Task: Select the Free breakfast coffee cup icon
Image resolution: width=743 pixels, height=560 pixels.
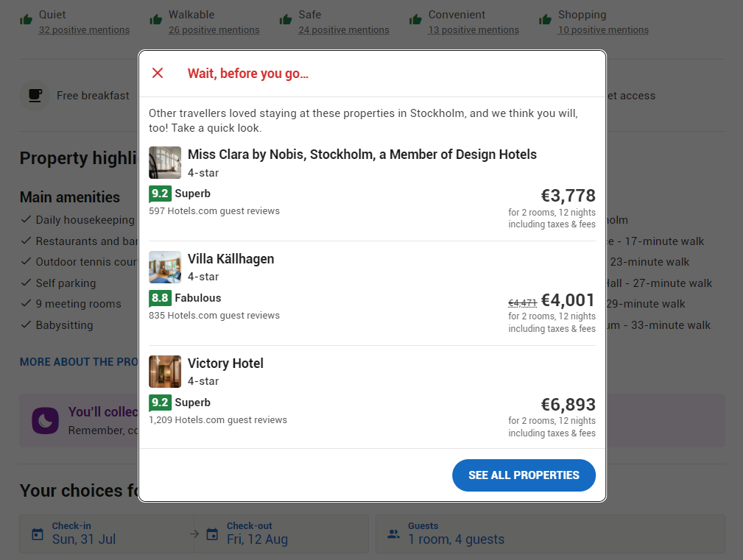Action: tap(35, 96)
